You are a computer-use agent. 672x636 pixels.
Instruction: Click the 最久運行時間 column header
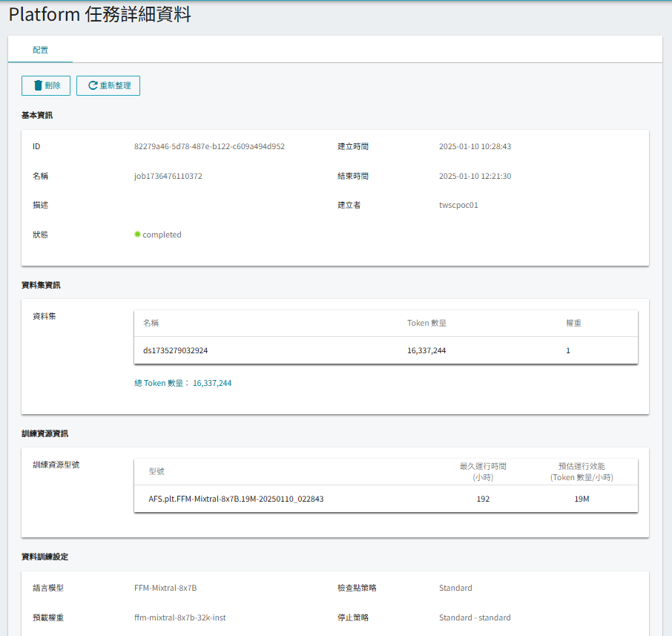(x=483, y=471)
